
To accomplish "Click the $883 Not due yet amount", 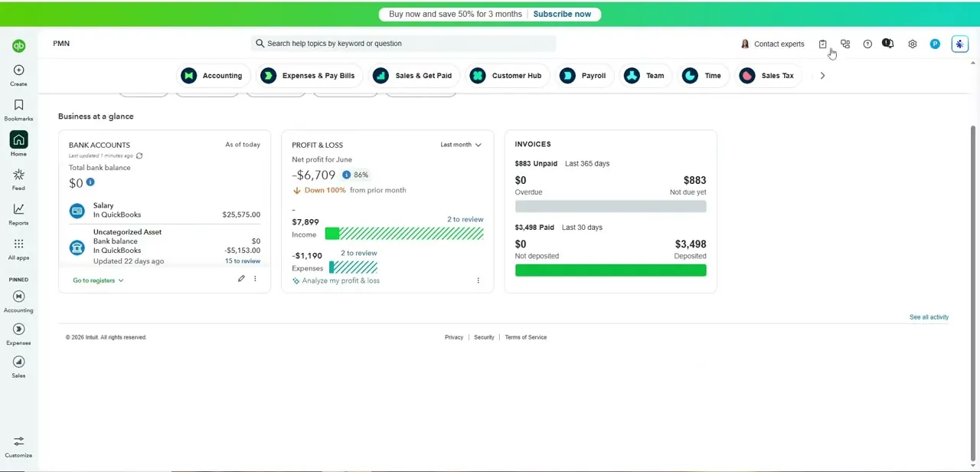I will pos(694,181).
